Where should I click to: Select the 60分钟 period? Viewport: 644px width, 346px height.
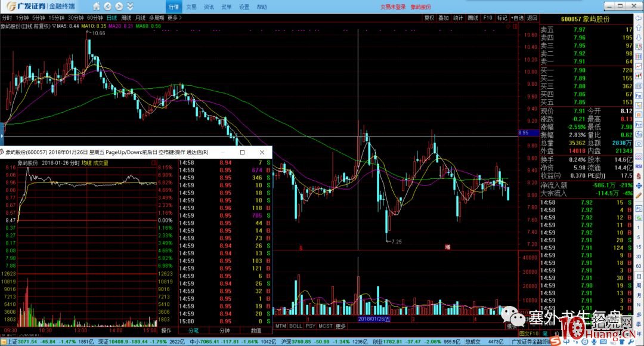pos(95,18)
